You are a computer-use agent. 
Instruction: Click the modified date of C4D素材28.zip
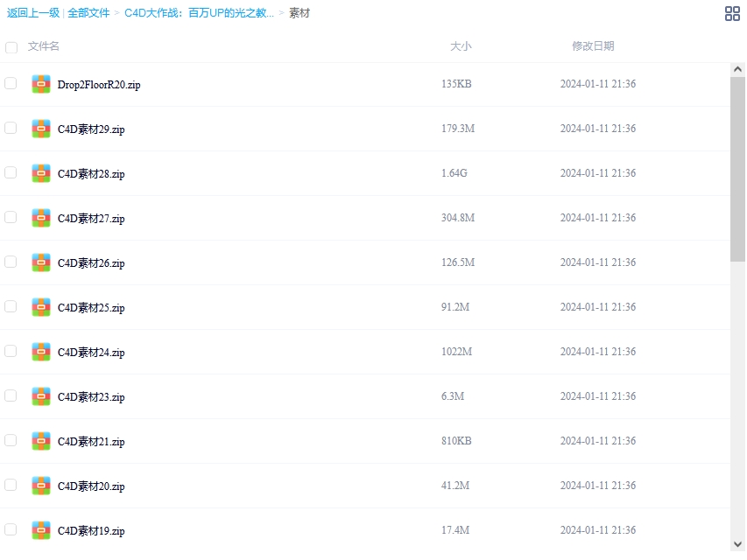point(598,173)
